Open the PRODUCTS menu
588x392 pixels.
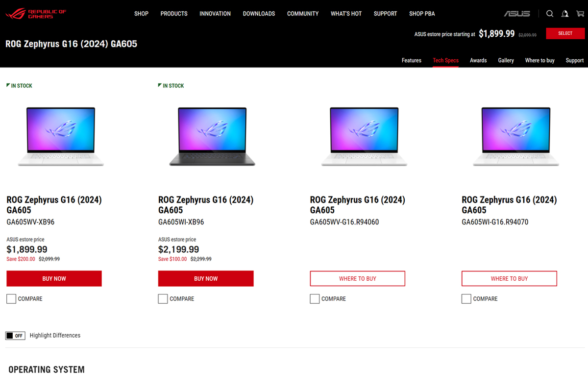174,14
